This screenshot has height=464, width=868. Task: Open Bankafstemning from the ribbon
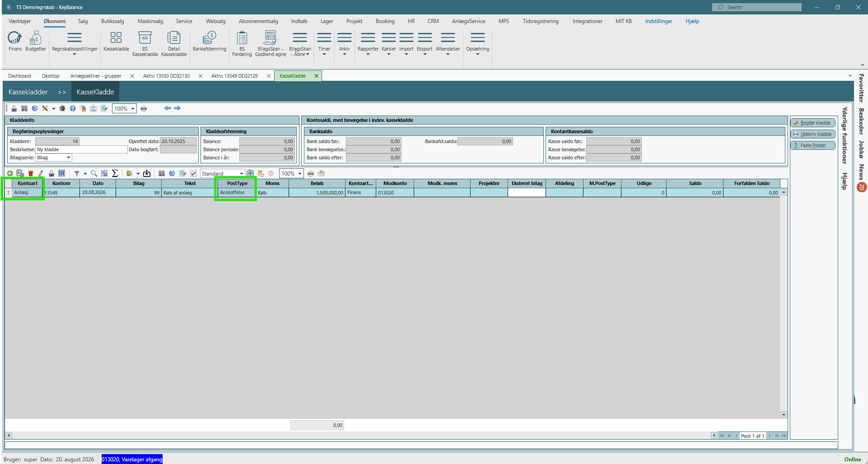click(x=210, y=41)
